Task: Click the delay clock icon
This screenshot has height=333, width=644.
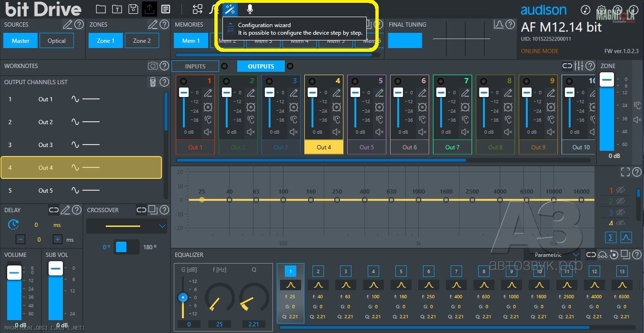Action: point(14,225)
